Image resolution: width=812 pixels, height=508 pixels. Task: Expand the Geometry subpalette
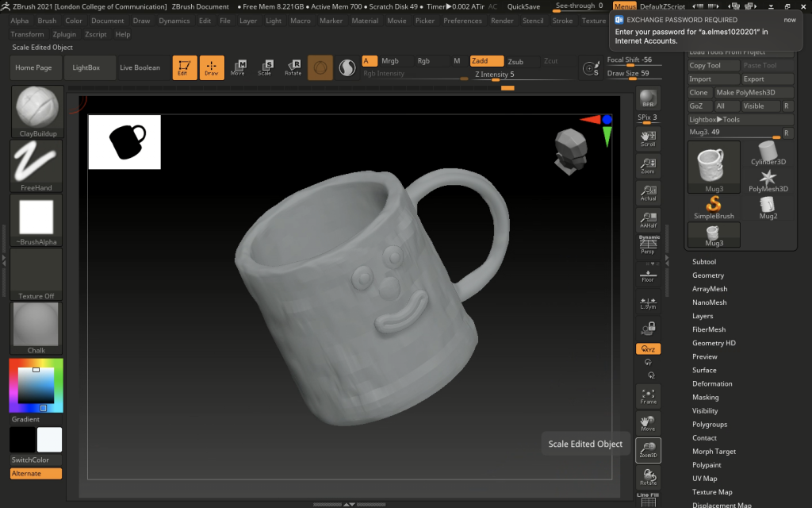708,275
